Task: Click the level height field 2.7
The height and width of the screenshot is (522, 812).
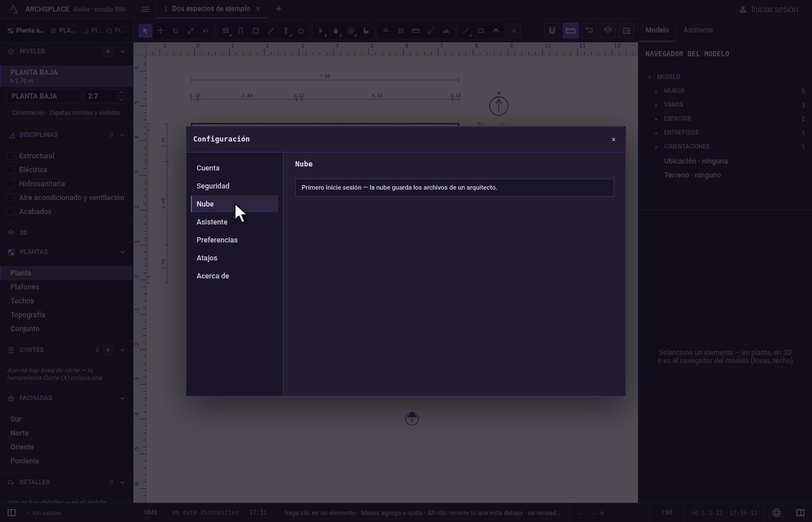Action: (100, 96)
